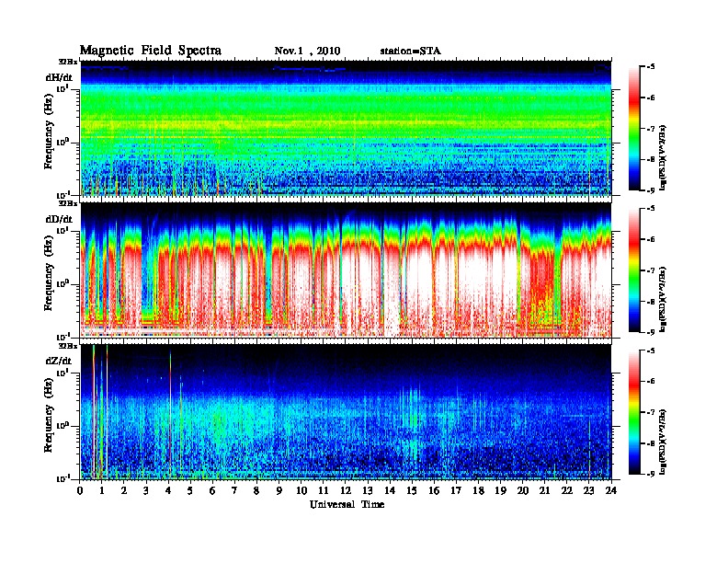Click the hour "23" tick label on time axis
The height and width of the screenshot is (563, 728).
589,490
